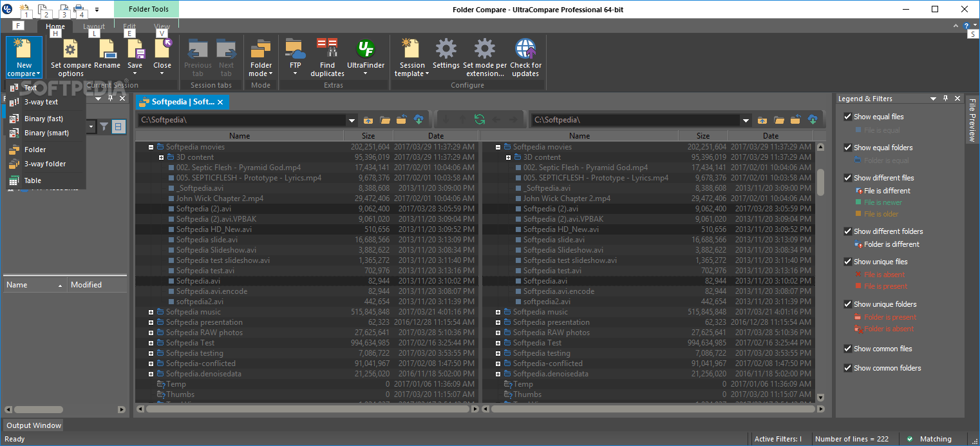Expand 3D content folder in left pane

(161, 157)
